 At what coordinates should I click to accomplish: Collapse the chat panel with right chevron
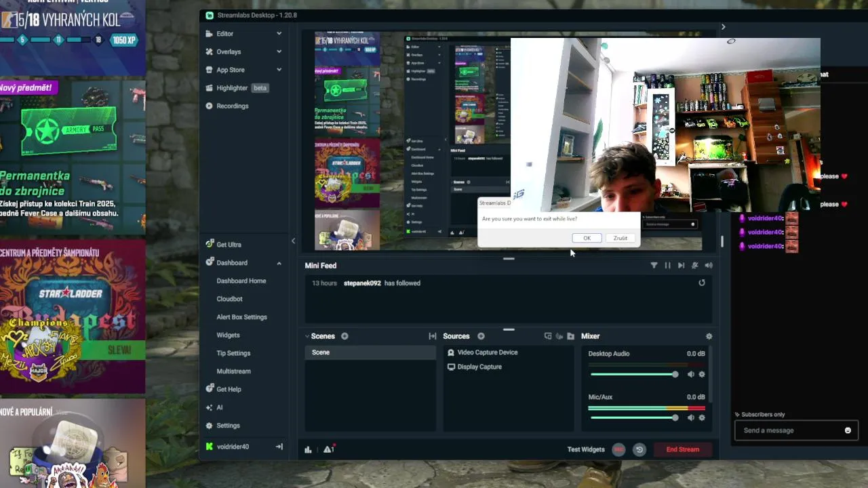pyautogui.click(x=723, y=27)
